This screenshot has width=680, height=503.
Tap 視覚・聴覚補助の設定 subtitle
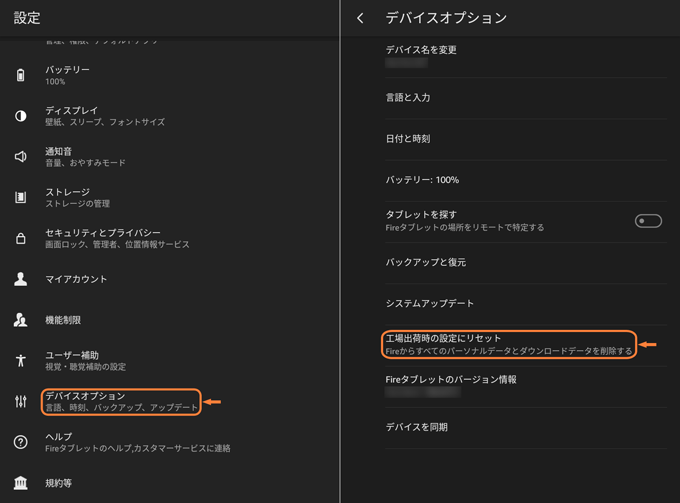tap(85, 367)
